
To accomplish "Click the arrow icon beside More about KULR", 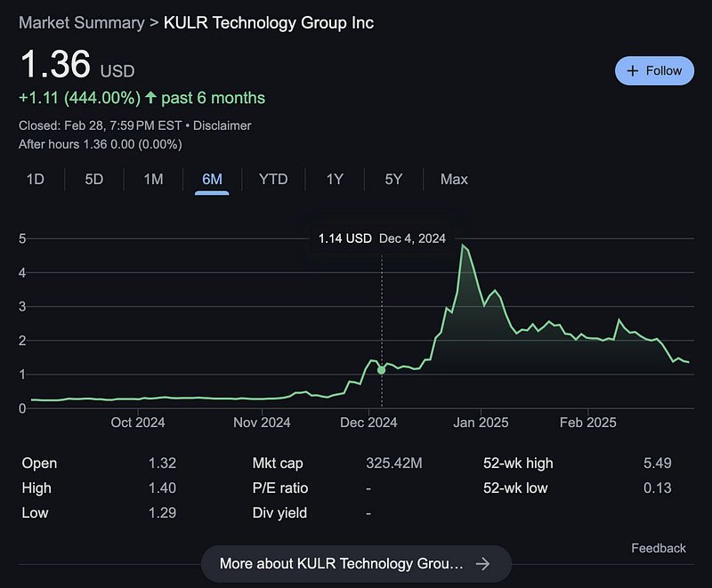I will pos(482,564).
